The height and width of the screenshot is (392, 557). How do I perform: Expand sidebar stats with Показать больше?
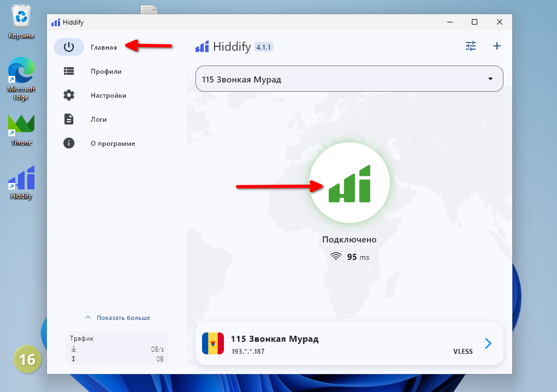[117, 317]
